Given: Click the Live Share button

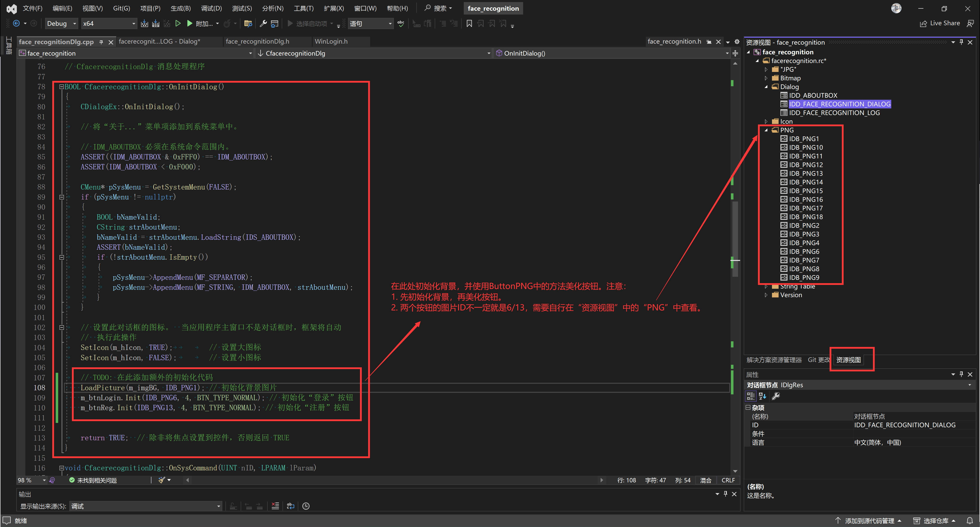Looking at the screenshot, I should (939, 23).
